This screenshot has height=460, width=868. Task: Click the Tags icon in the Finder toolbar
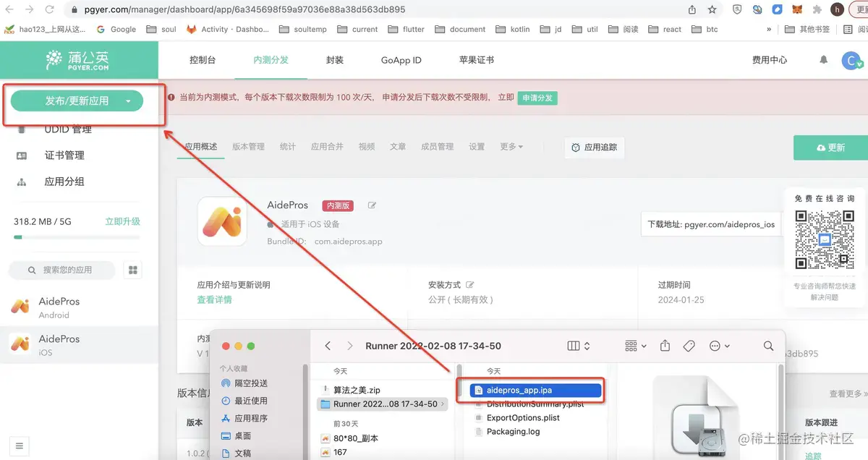[689, 346]
